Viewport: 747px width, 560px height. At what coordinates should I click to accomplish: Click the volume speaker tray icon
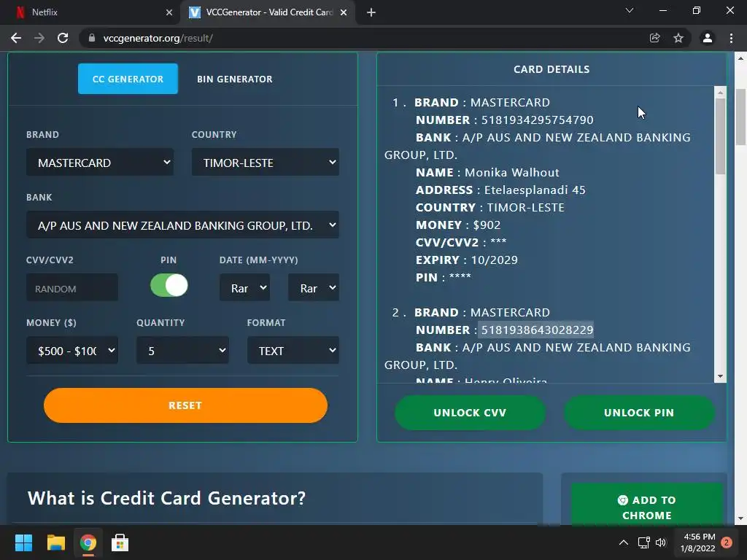(x=661, y=542)
